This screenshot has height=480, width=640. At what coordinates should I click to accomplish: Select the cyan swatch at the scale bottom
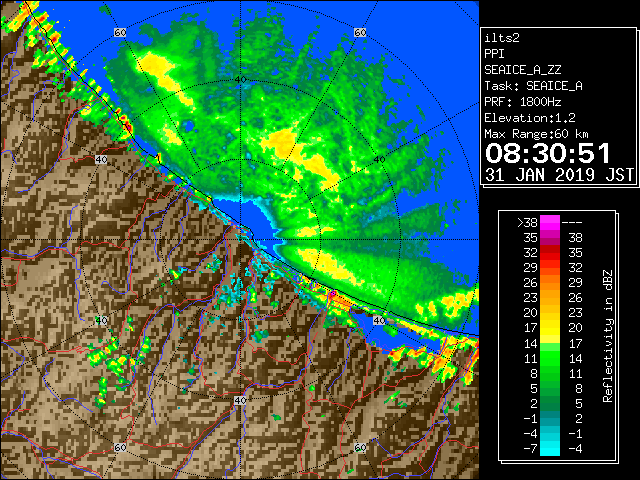550,448
